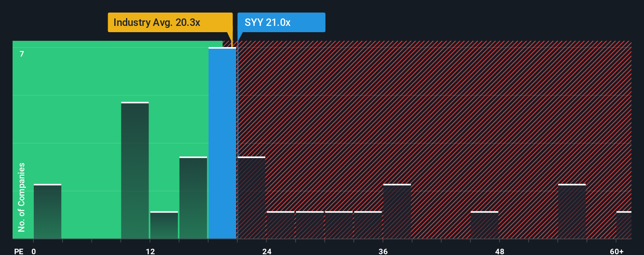Click the y-axis value 7
The image size is (644, 255).
[22, 54]
